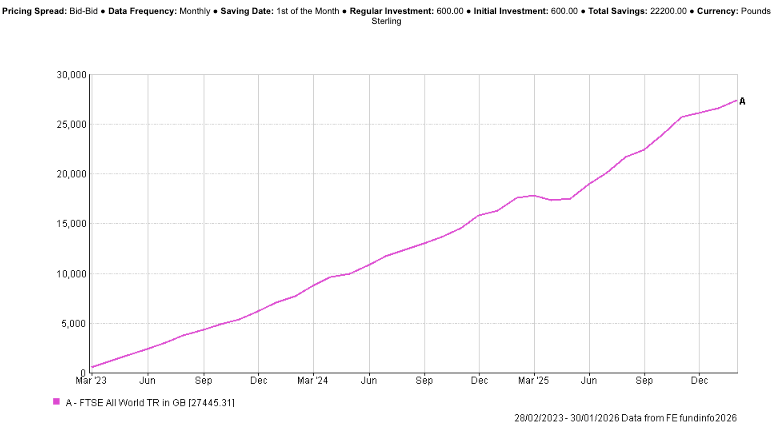This screenshot has width=781, height=431.
Task: Select the 15,000 y-axis label
Action: pyautogui.click(x=70, y=224)
